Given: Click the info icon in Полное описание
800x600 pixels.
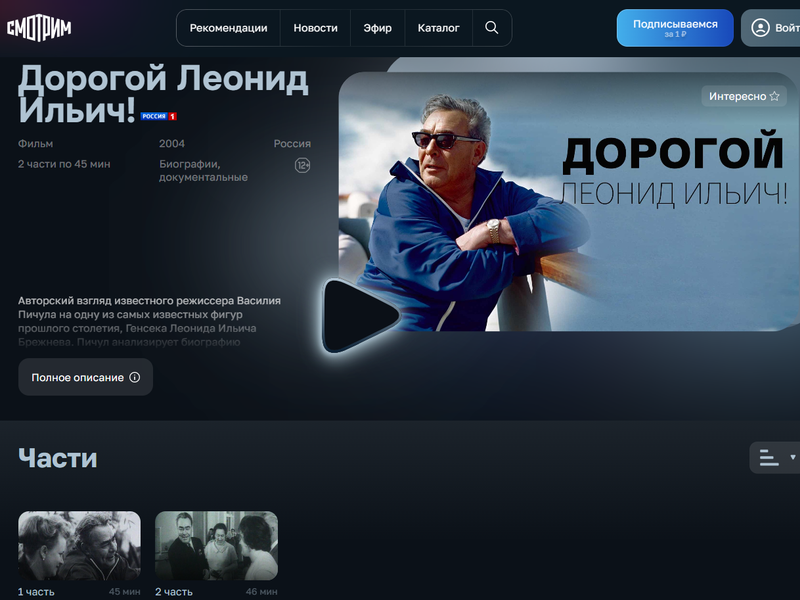Looking at the screenshot, I should [x=135, y=377].
